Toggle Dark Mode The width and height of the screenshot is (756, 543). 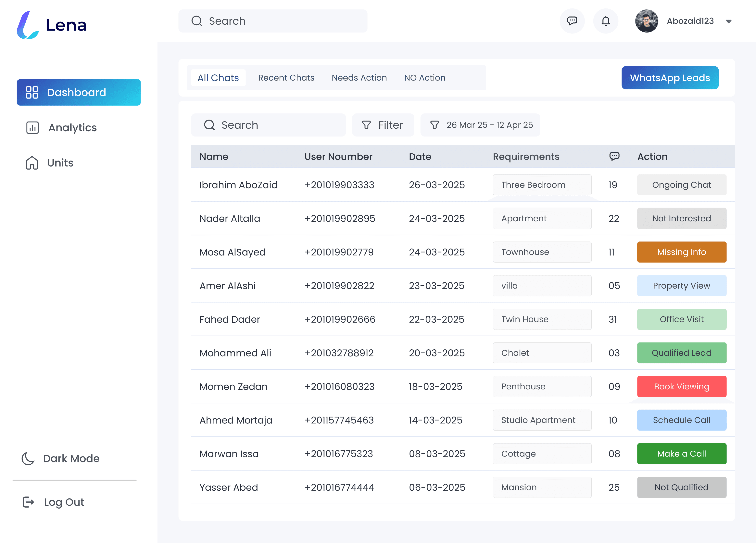point(60,459)
